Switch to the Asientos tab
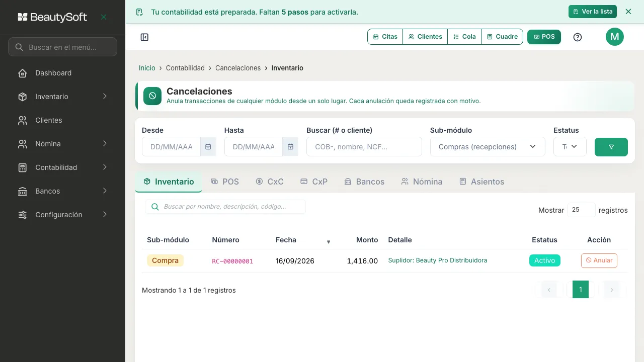Viewport: 644px width, 362px height. [481, 182]
